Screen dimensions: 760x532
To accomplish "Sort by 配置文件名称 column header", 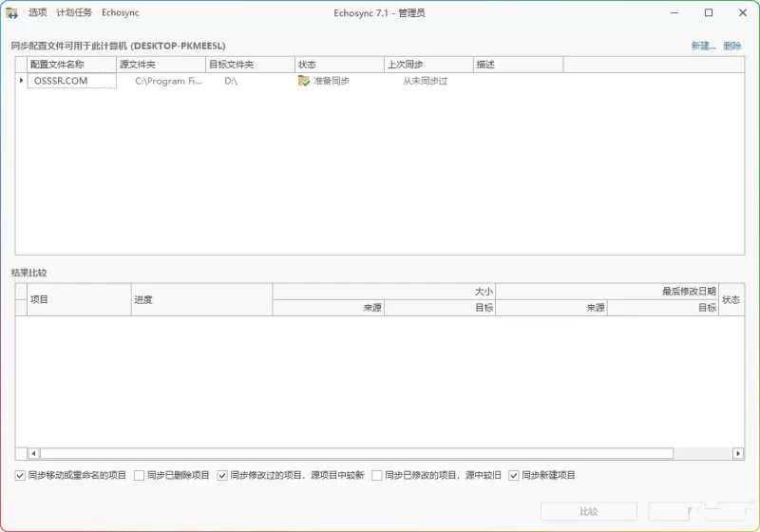I will [72, 65].
